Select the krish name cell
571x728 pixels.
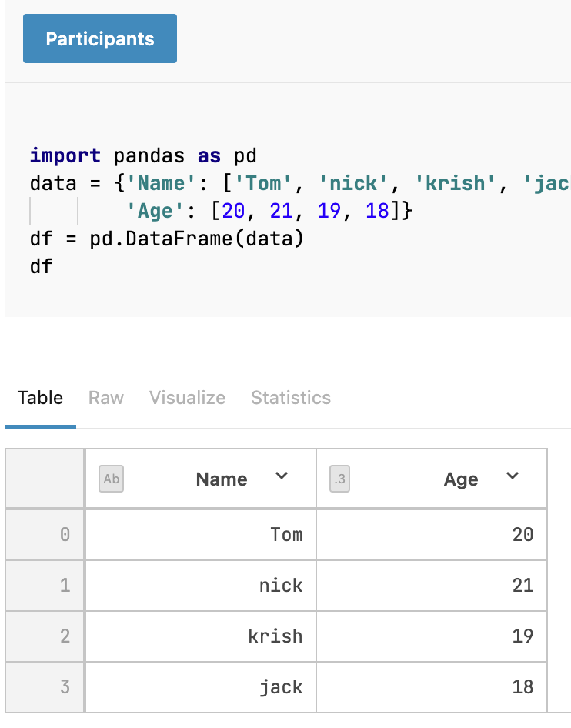[x=275, y=636]
